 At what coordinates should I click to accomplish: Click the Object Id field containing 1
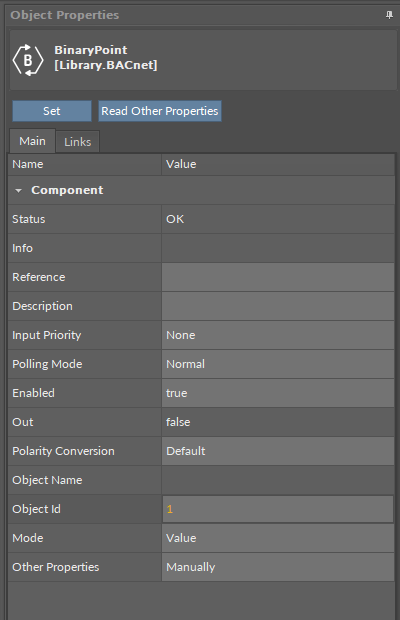[278, 509]
